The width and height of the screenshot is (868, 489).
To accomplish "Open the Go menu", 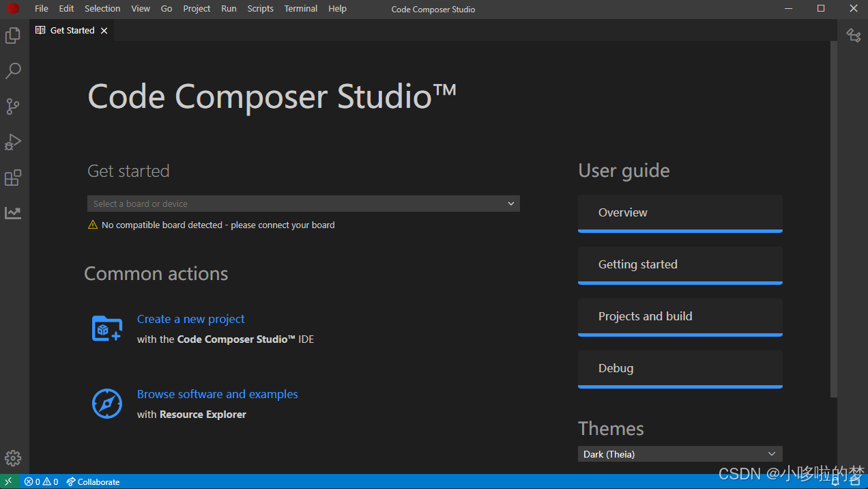I will click(167, 9).
